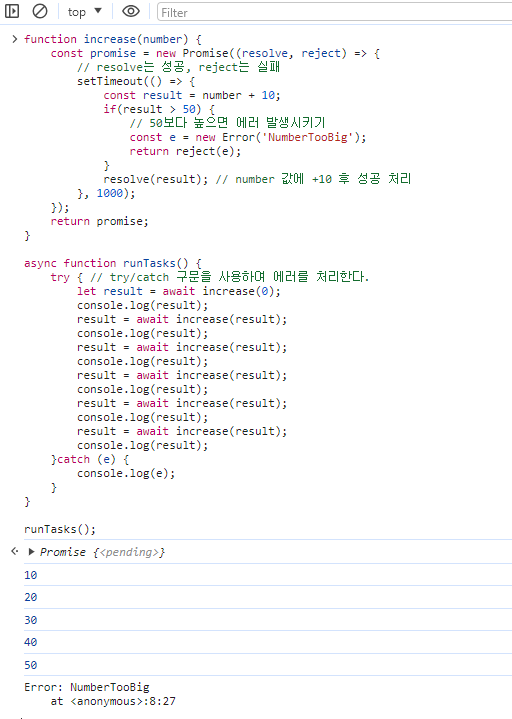Click the 'async function runTasks() {' line
The image size is (512, 719).
[113, 263]
